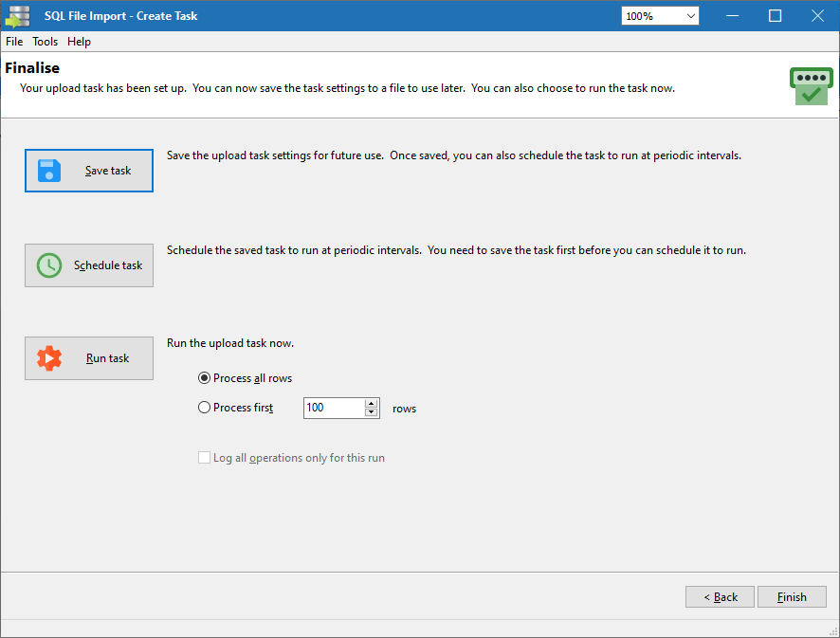Enable Log all operations for this run
840x638 pixels.
pos(205,458)
